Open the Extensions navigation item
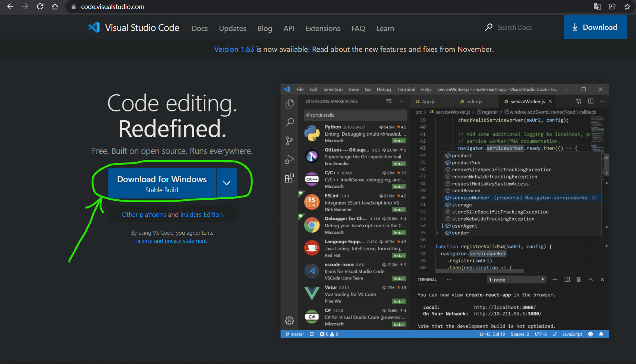 (x=323, y=28)
